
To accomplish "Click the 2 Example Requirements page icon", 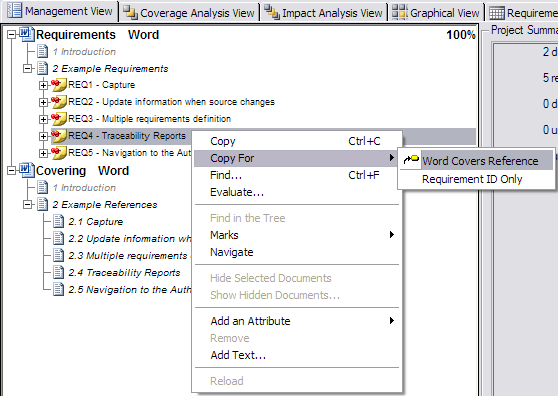I will [x=42, y=68].
